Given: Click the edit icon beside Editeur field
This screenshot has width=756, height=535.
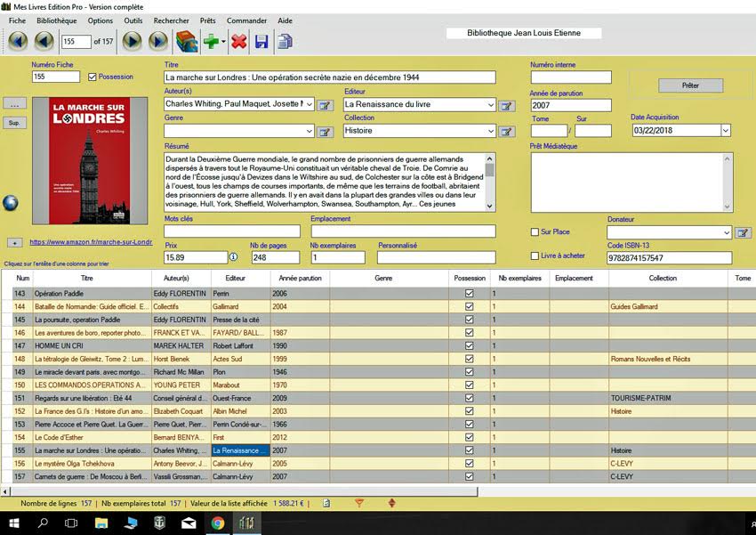Looking at the screenshot, I should (507, 105).
